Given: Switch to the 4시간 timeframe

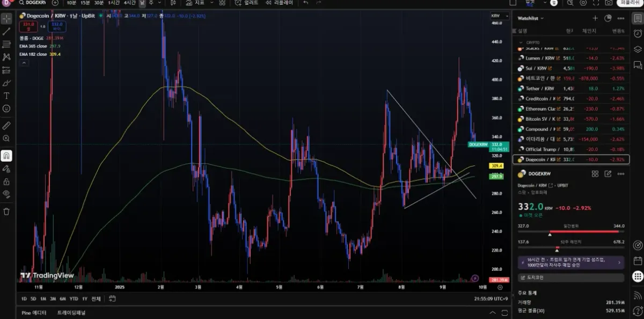Looking at the screenshot, I should (129, 3).
